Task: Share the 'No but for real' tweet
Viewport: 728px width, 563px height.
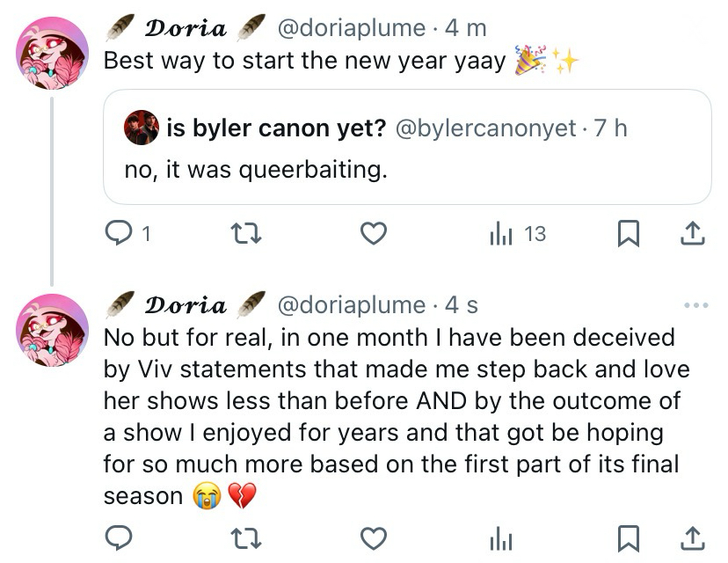Action: pyautogui.click(x=692, y=536)
